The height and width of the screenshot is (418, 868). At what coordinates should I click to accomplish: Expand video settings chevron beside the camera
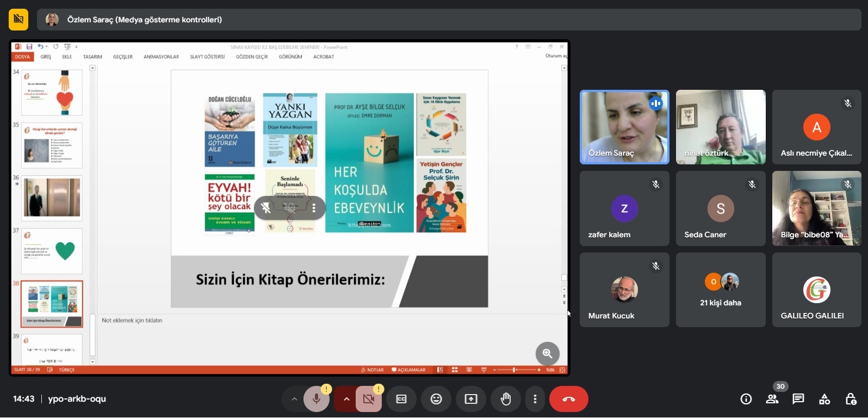[x=346, y=399]
